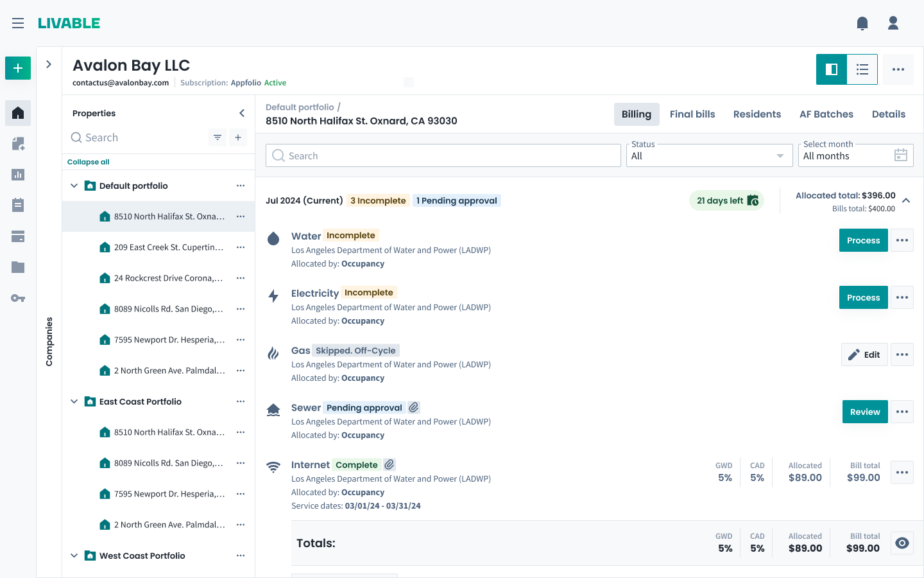Click the 21 days left badge
The image size is (924, 578).
tap(727, 200)
